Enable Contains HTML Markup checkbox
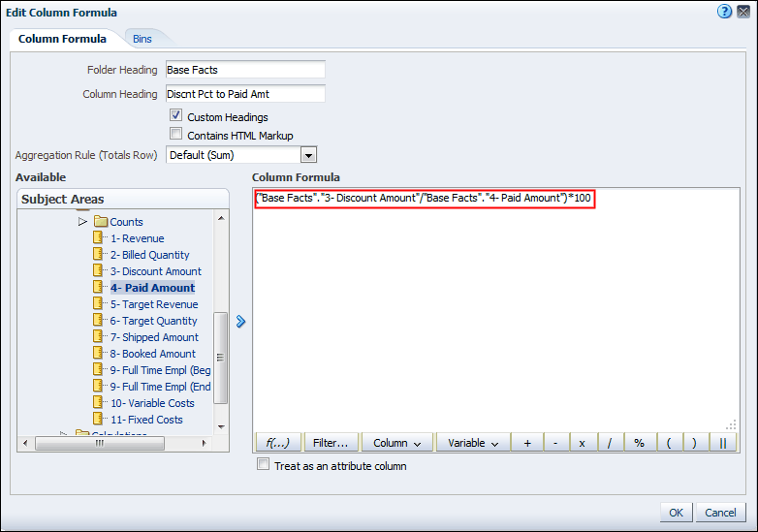This screenshot has height=532, width=758. pos(176,134)
